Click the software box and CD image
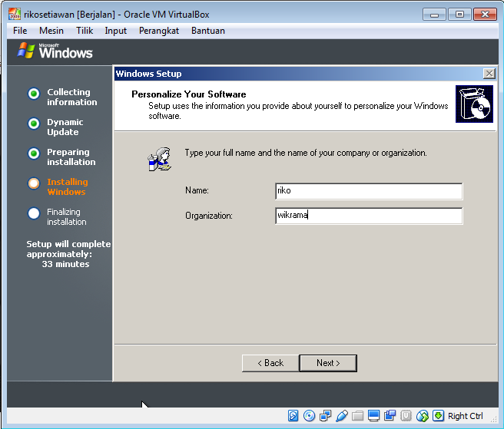Image resolution: width=504 pixels, height=429 pixels. click(x=474, y=104)
